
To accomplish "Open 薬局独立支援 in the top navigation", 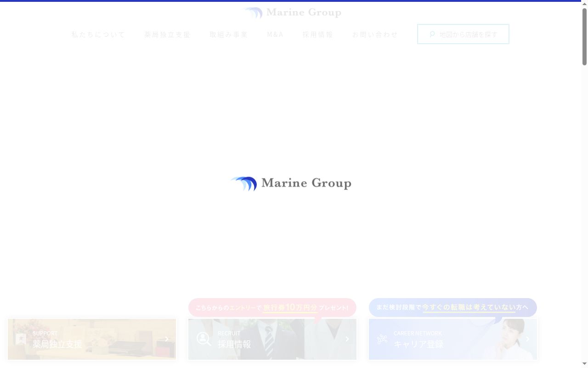I will [167, 34].
